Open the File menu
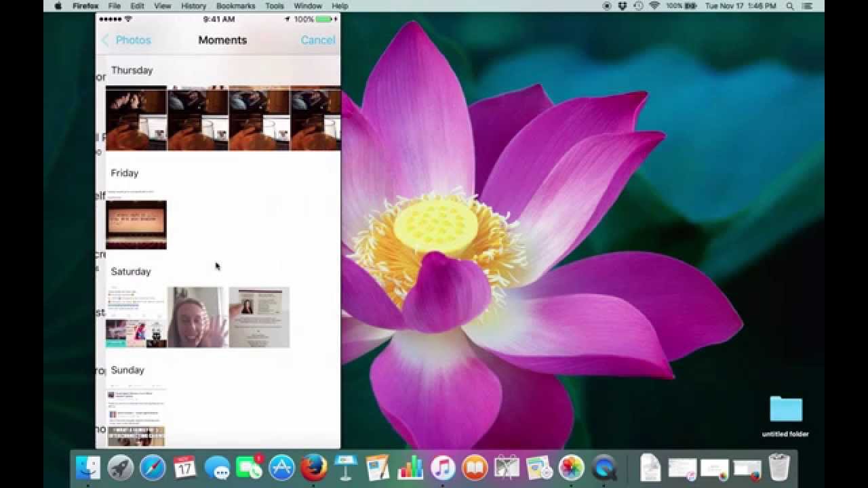The width and height of the screenshot is (868, 488). 115,6
